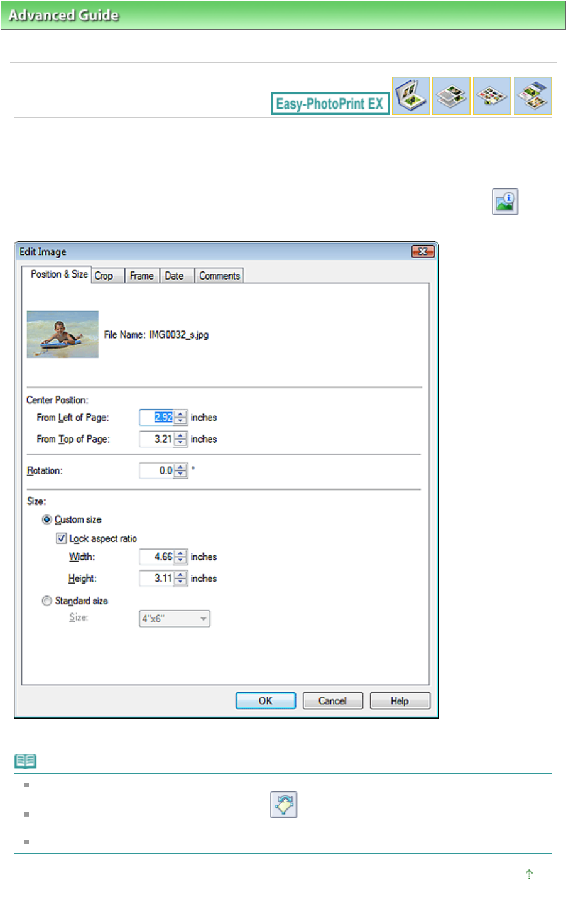Increase the Width stepper value
This screenshot has width=566, height=924.
pyautogui.click(x=181, y=553)
